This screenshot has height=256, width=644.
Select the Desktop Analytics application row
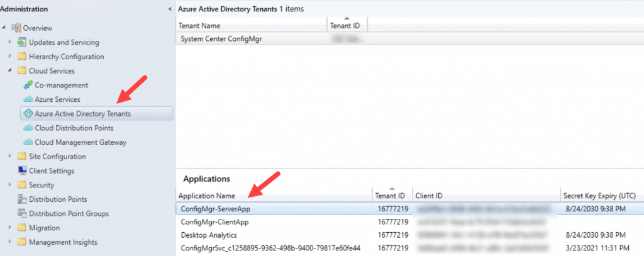(409, 235)
